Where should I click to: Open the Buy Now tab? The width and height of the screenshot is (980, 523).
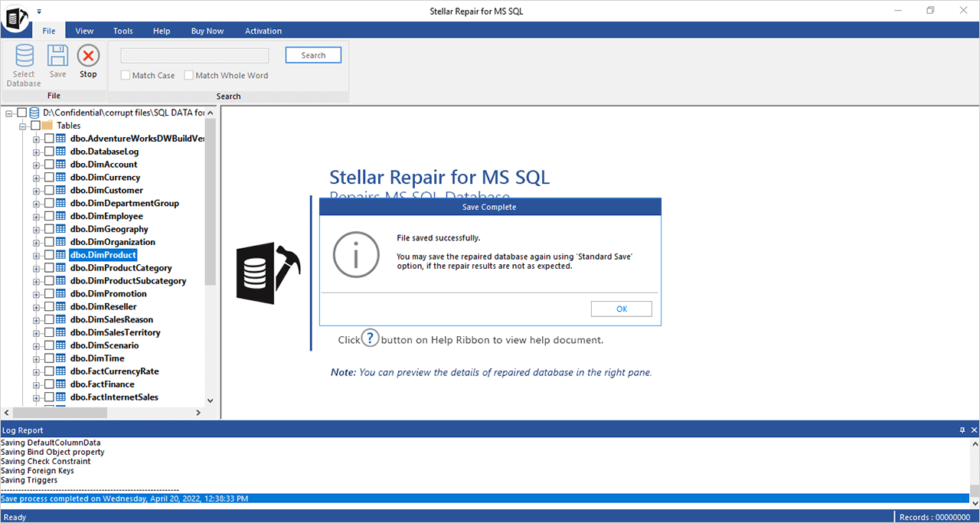[x=207, y=31]
